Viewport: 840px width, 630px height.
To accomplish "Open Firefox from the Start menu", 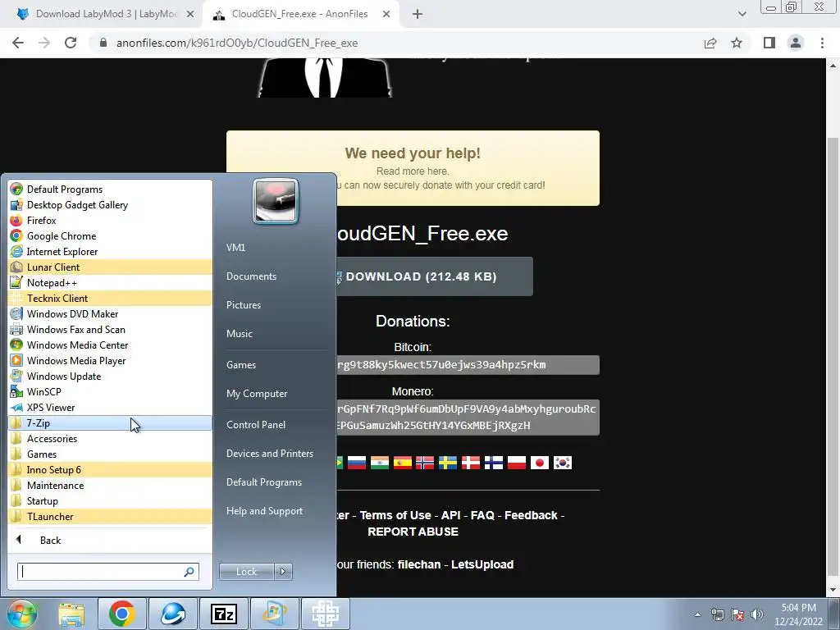I will pyautogui.click(x=111, y=220).
